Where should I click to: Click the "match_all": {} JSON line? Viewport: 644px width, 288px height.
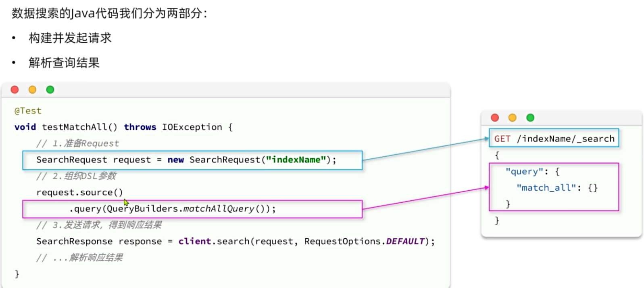point(557,188)
